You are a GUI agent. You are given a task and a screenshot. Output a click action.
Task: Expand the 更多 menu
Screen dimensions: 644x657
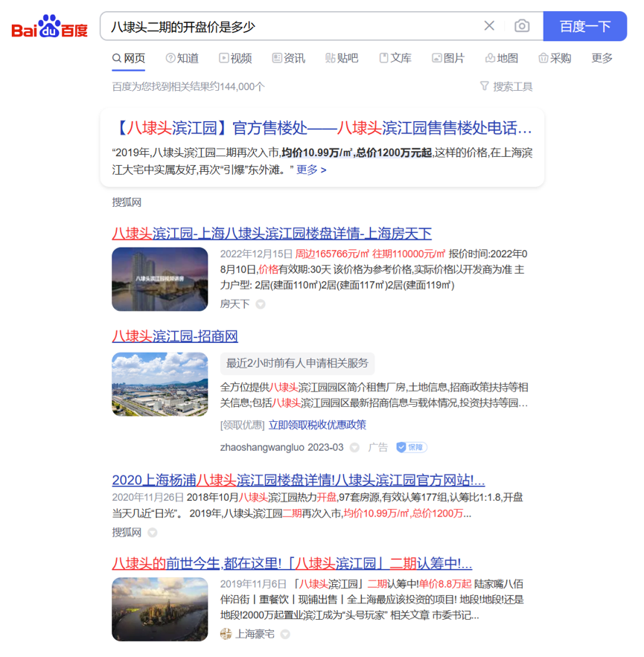coord(602,58)
